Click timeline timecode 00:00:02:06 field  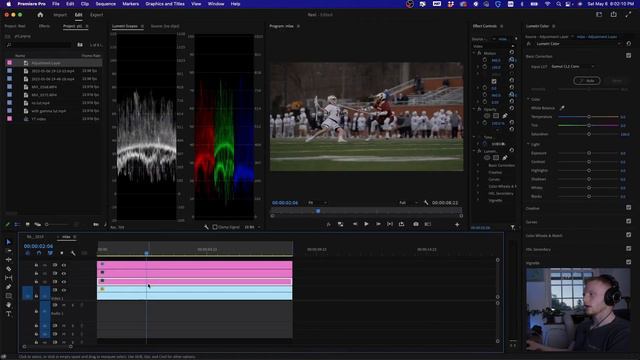pyautogui.click(x=38, y=246)
